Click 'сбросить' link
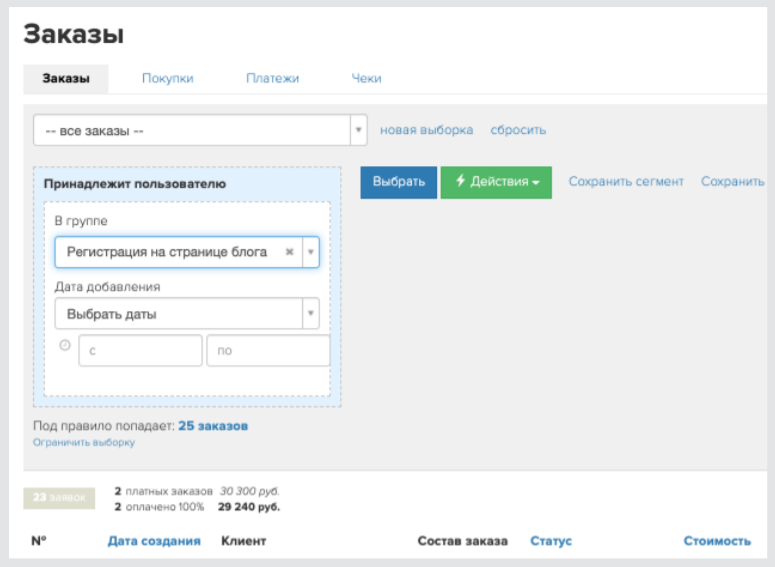775x567 pixels. [x=518, y=130]
